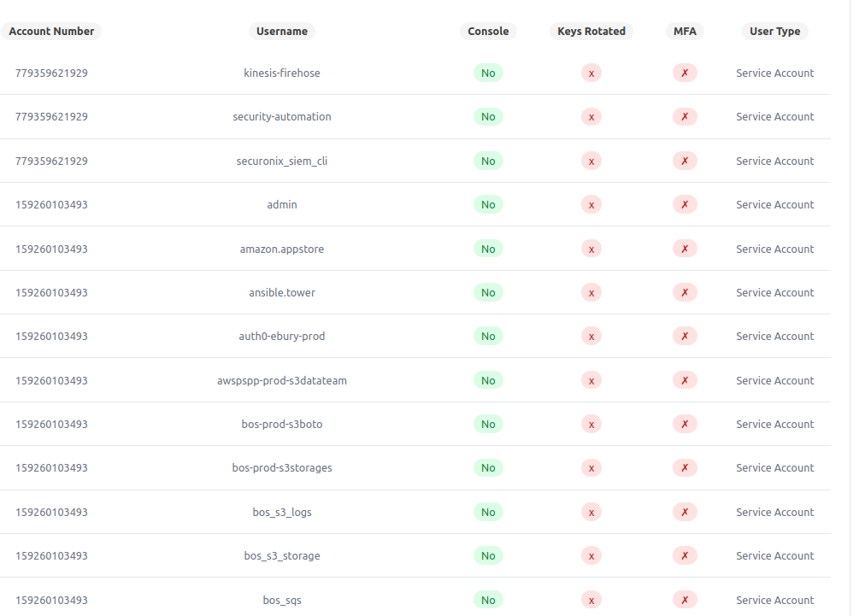The height and width of the screenshot is (616, 853).
Task: Click MFA cross icon for admin row
Action: tap(685, 204)
